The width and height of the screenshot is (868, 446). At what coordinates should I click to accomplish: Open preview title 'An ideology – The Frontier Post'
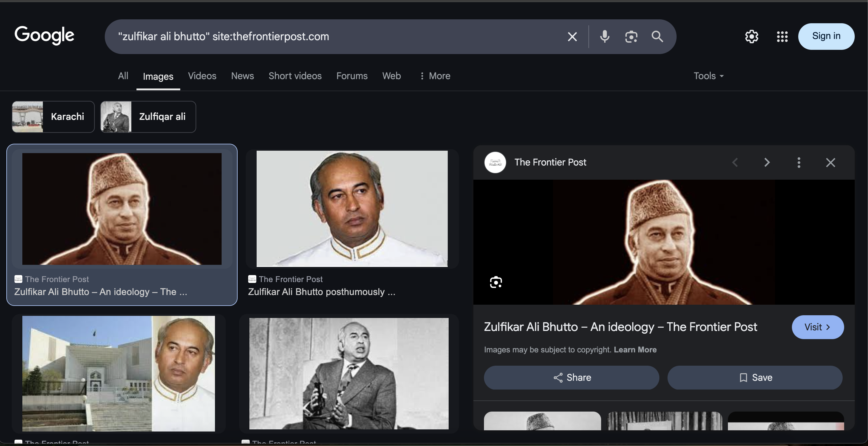pos(620,327)
